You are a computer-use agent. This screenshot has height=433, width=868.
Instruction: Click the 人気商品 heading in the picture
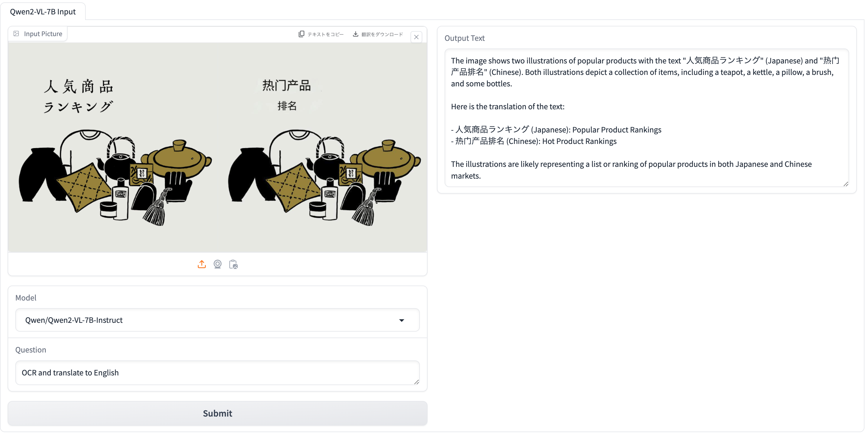pyautogui.click(x=78, y=87)
